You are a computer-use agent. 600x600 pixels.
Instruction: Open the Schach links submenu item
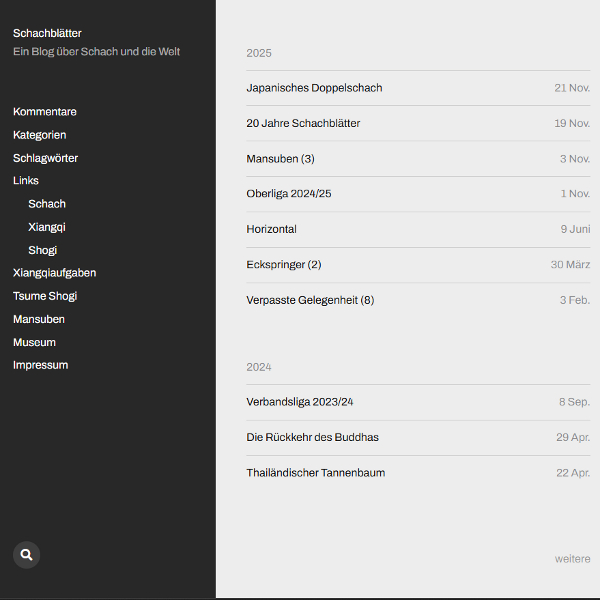pyautogui.click(x=47, y=204)
